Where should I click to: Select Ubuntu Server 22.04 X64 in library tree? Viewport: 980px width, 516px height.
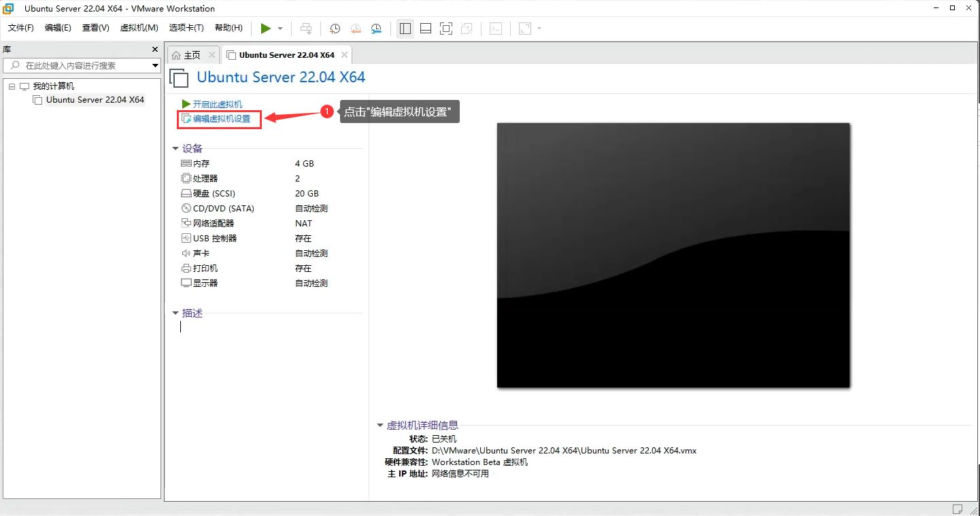coord(95,100)
